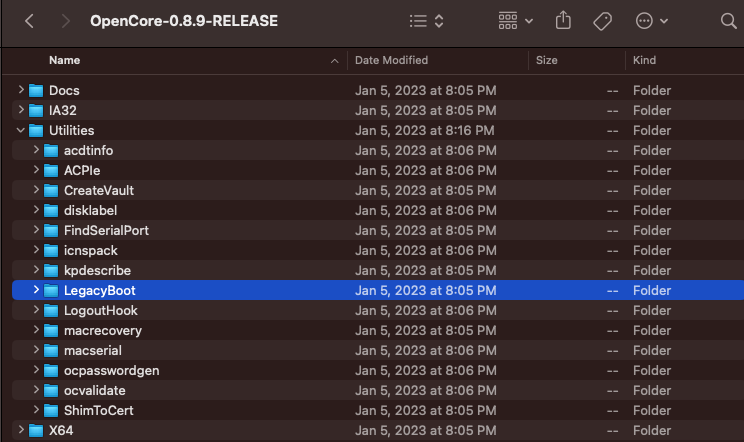Go back with the left chevron
744x442 pixels.
(29, 21)
